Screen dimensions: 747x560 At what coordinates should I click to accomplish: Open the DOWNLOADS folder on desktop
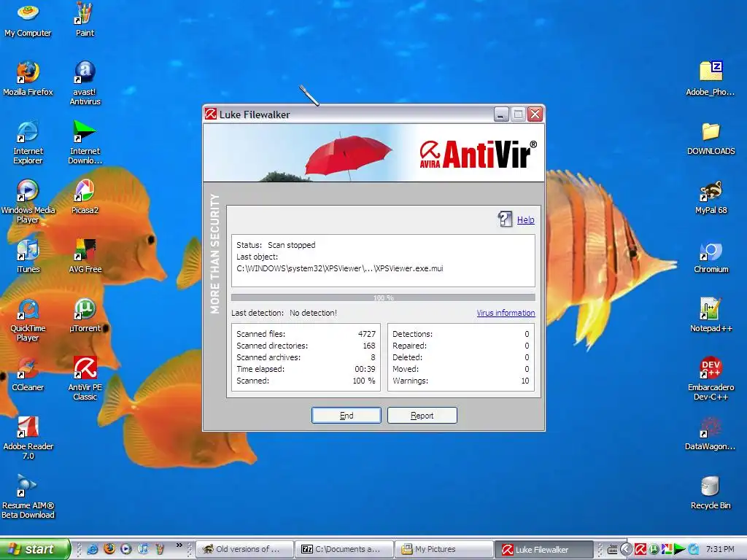(711, 138)
